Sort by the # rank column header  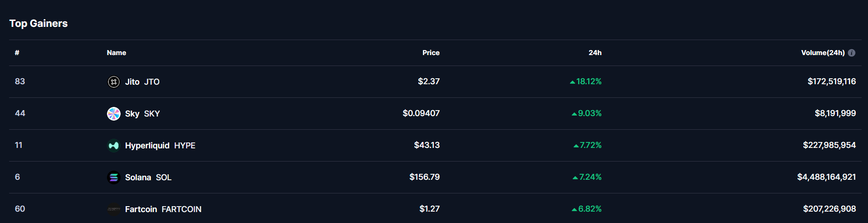coord(17,53)
